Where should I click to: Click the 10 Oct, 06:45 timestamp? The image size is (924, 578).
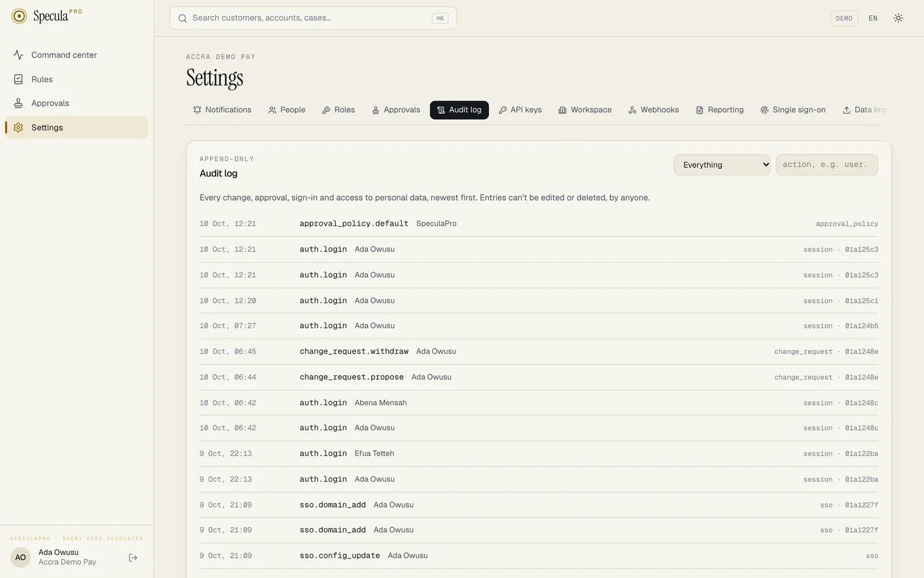point(228,351)
